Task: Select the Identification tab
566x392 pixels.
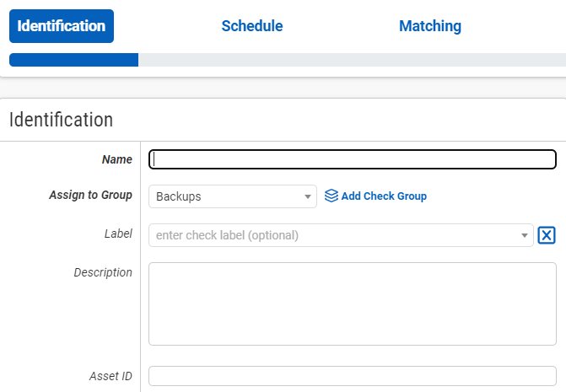Action: tap(62, 26)
